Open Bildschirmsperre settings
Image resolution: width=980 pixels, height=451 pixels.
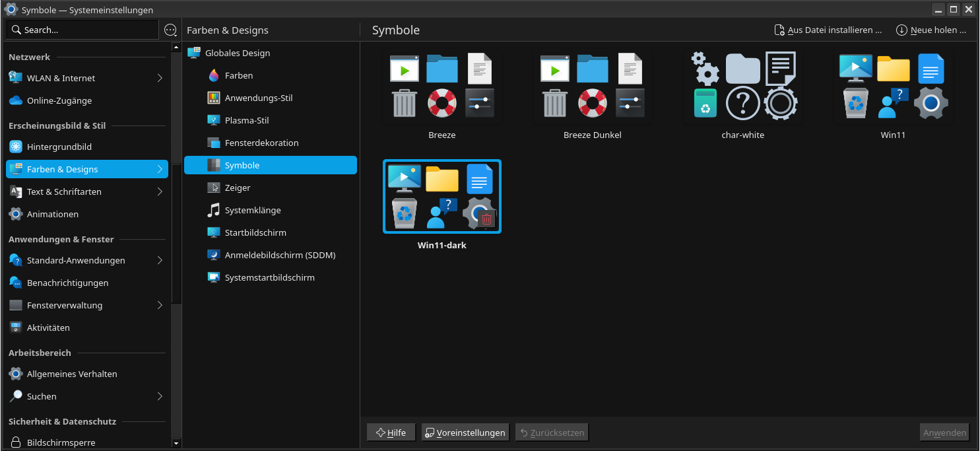(x=87, y=442)
